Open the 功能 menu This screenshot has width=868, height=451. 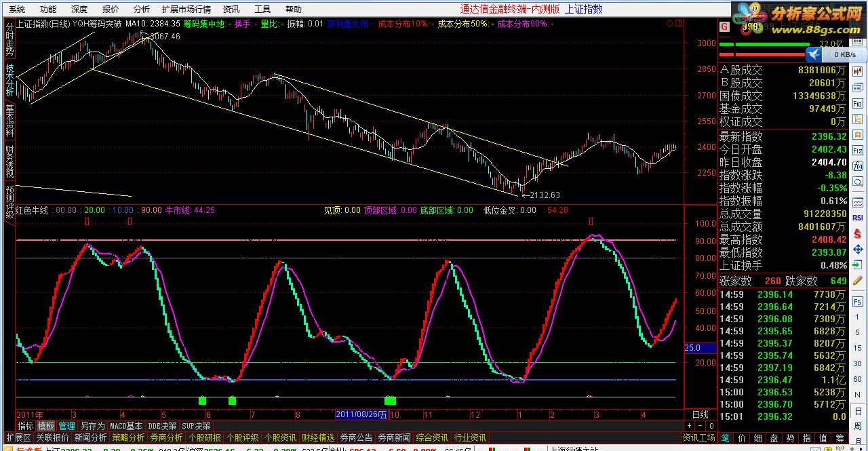48,9
